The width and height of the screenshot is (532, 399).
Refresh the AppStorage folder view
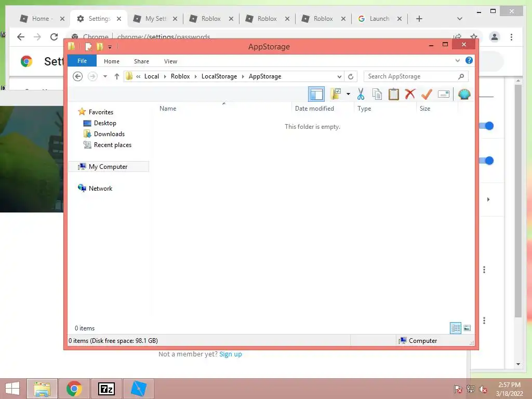coord(351,77)
